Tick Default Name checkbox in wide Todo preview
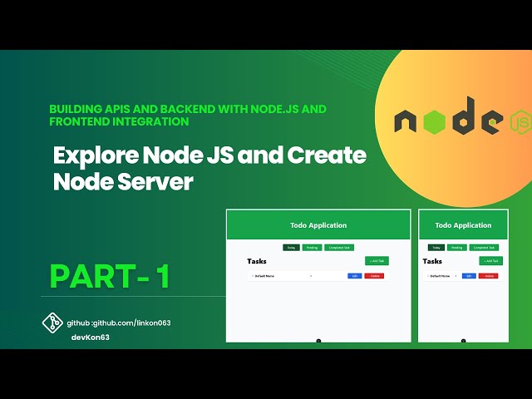Screen dimensions: 532x399 click(253, 276)
